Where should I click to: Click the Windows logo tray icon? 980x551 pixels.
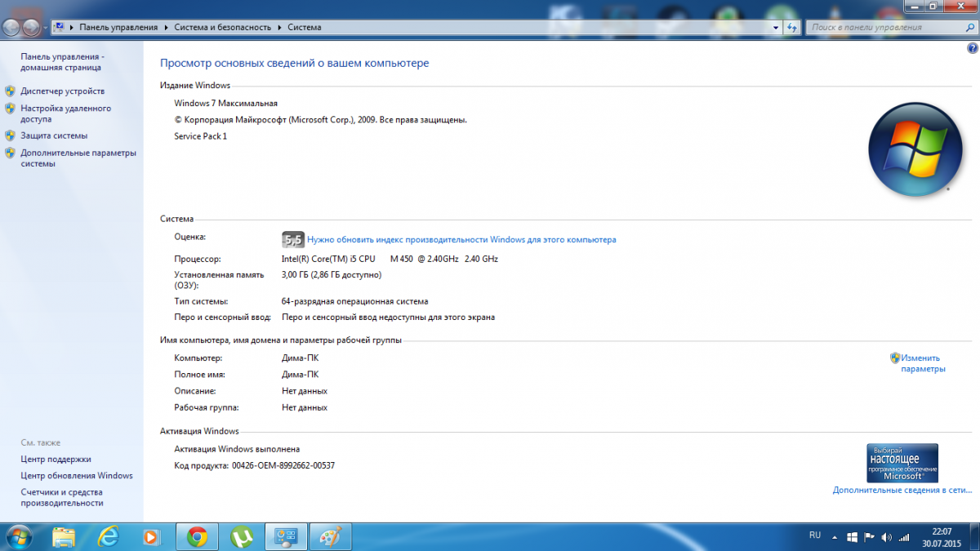852,537
